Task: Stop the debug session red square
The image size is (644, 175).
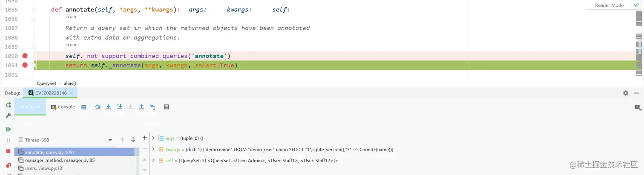Action: [9, 151]
